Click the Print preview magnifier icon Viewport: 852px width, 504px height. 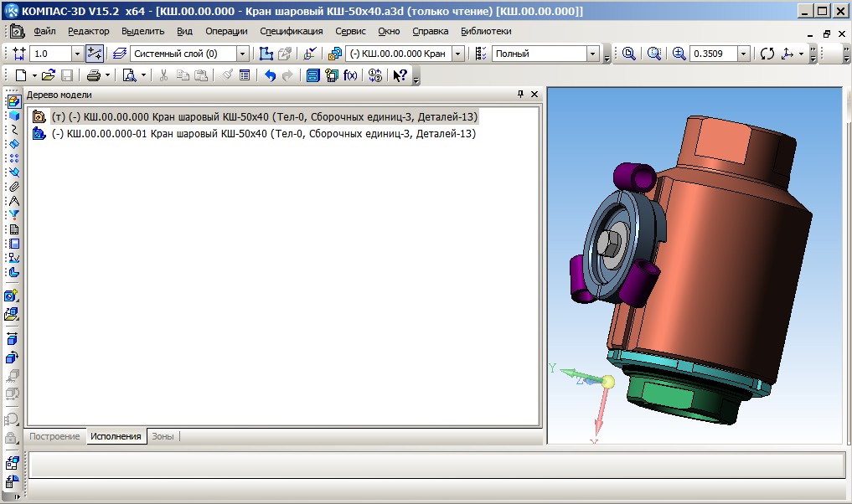130,75
